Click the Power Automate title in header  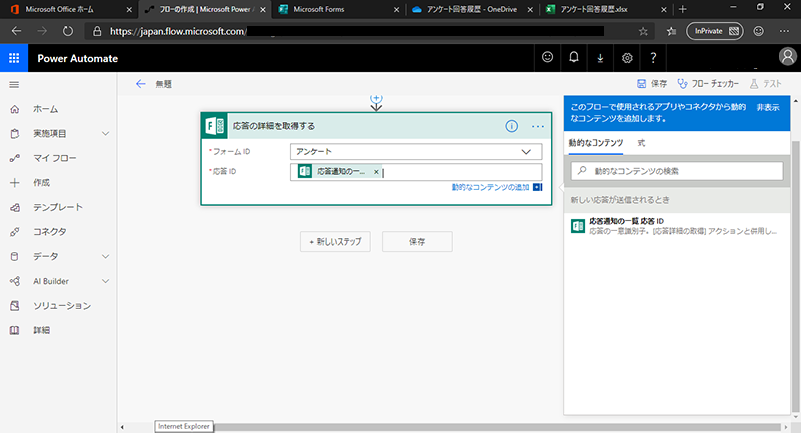[78, 59]
